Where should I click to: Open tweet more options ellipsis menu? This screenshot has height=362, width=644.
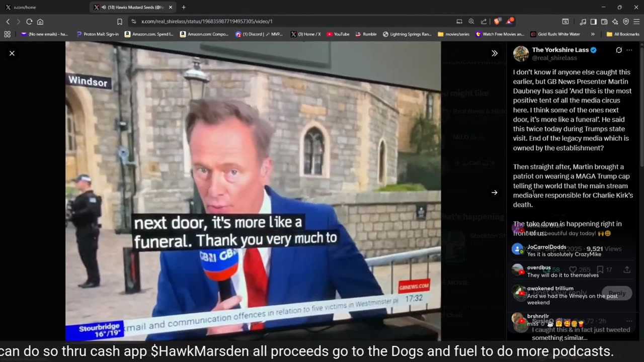629,50
